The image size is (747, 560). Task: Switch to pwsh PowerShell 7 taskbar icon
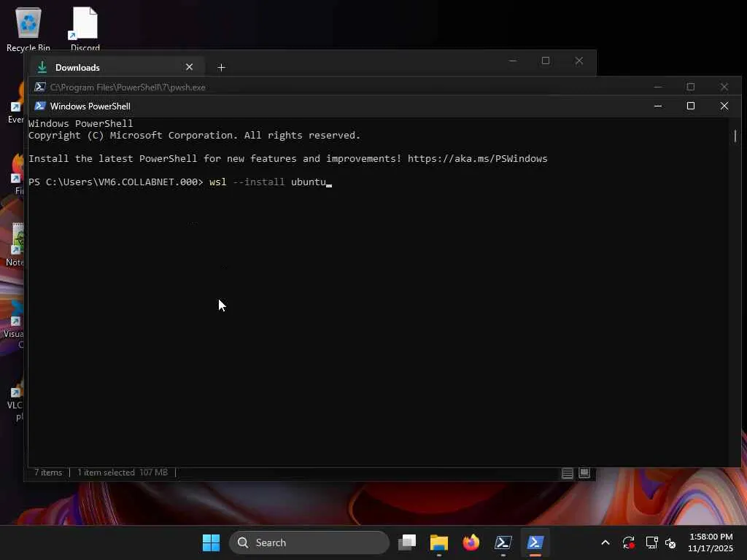point(503,542)
